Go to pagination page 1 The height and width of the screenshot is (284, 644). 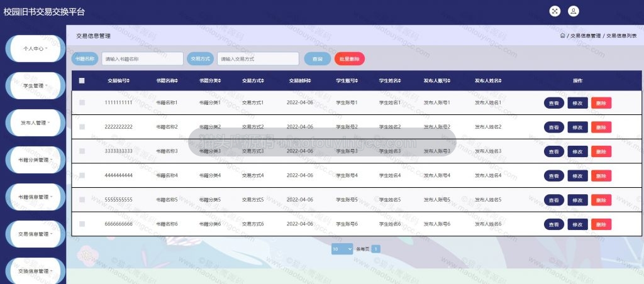click(376, 249)
